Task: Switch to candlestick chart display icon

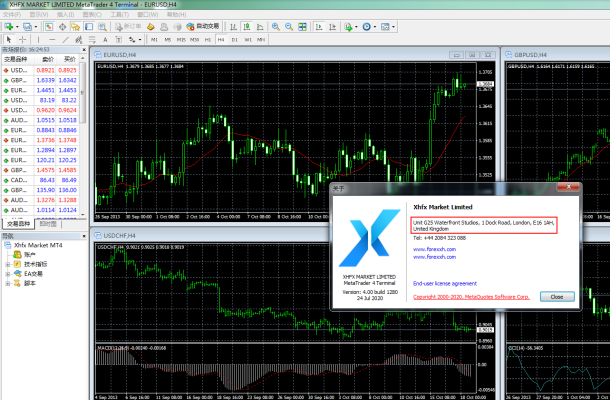Action: pyautogui.click(x=247, y=27)
